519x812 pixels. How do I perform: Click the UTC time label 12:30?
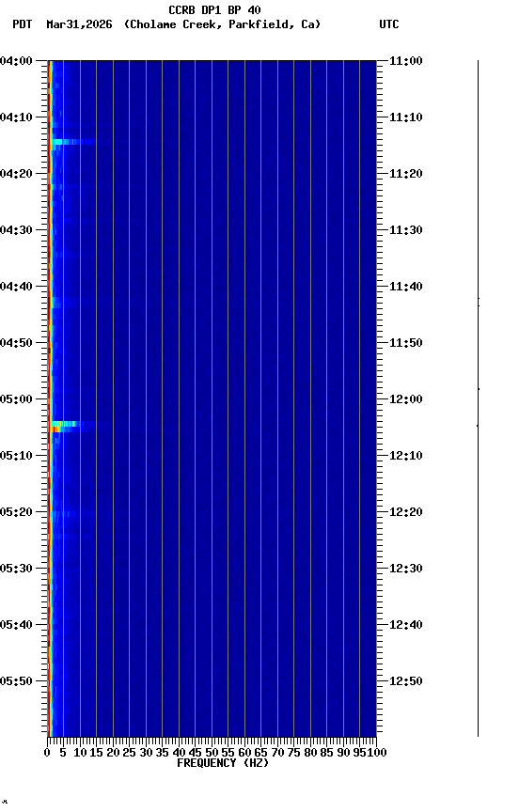[x=405, y=570]
